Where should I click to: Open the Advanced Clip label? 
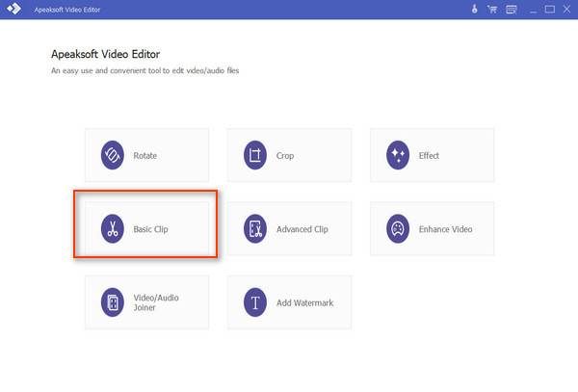click(302, 229)
